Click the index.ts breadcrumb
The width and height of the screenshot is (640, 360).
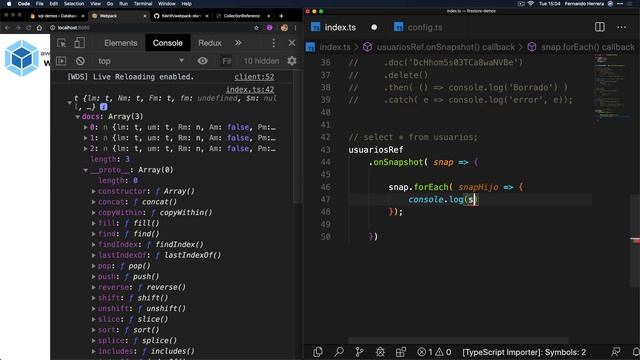tap(335, 47)
